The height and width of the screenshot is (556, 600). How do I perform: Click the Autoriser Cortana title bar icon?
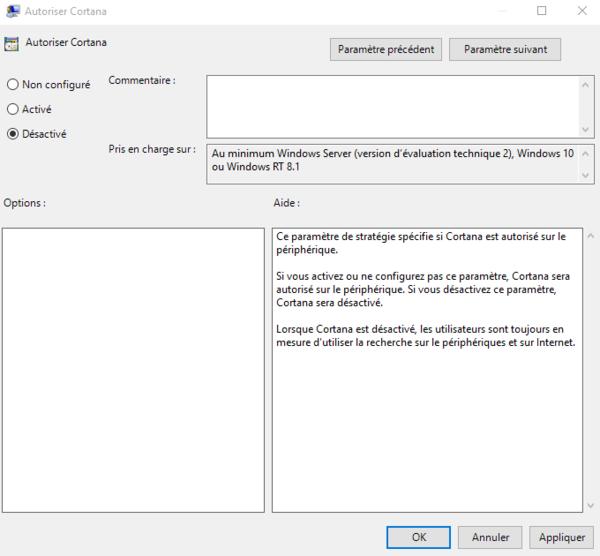point(12,11)
